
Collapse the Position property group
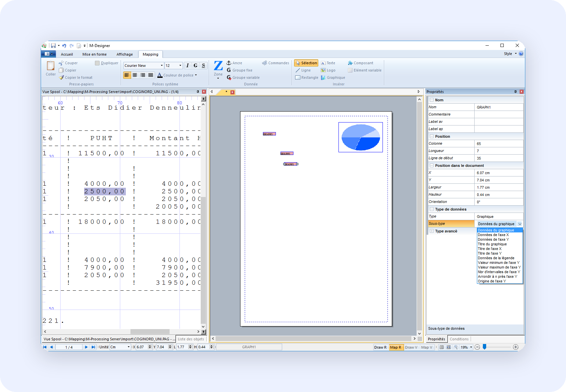coord(432,136)
